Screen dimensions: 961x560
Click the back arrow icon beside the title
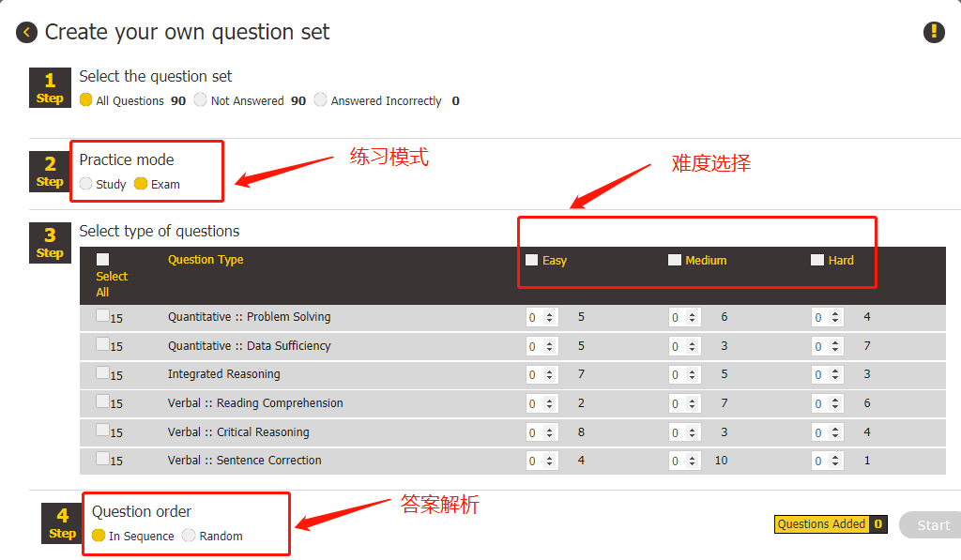coord(26,32)
